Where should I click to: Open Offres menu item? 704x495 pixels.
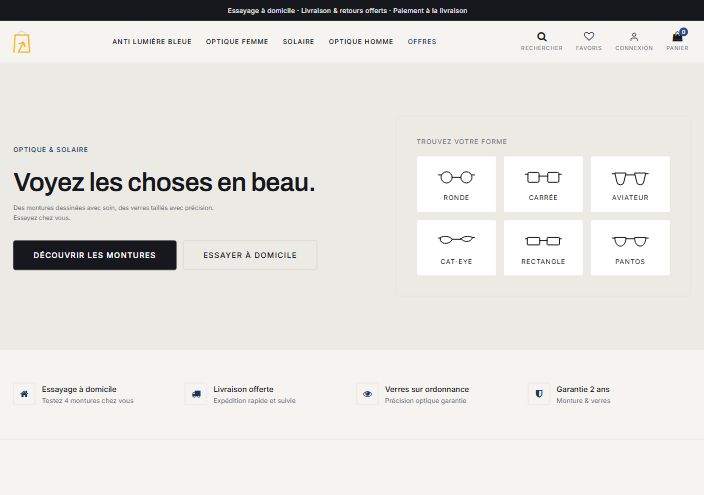click(x=422, y=41)
